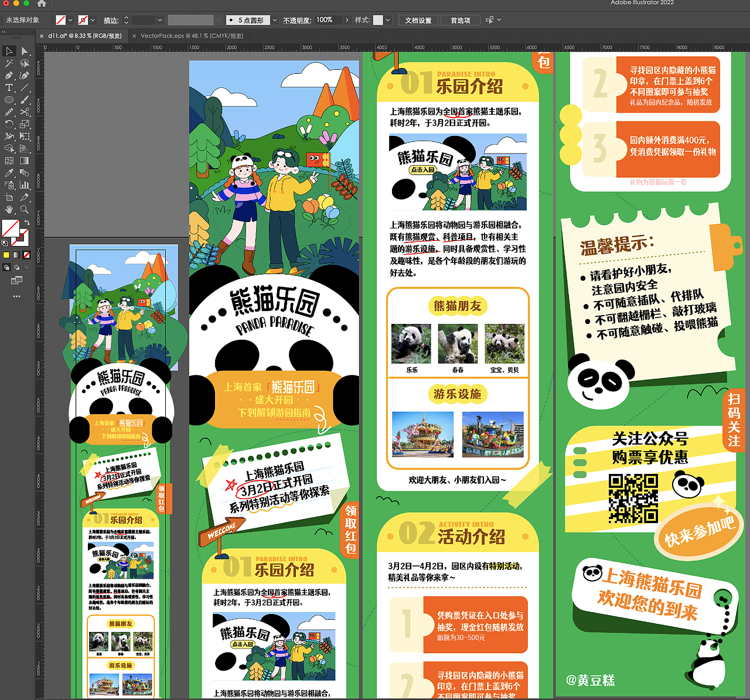This screenshot has height=700, width=750.
Task: Adjust stroke weight stepper arrows
Action: point(126,20)
